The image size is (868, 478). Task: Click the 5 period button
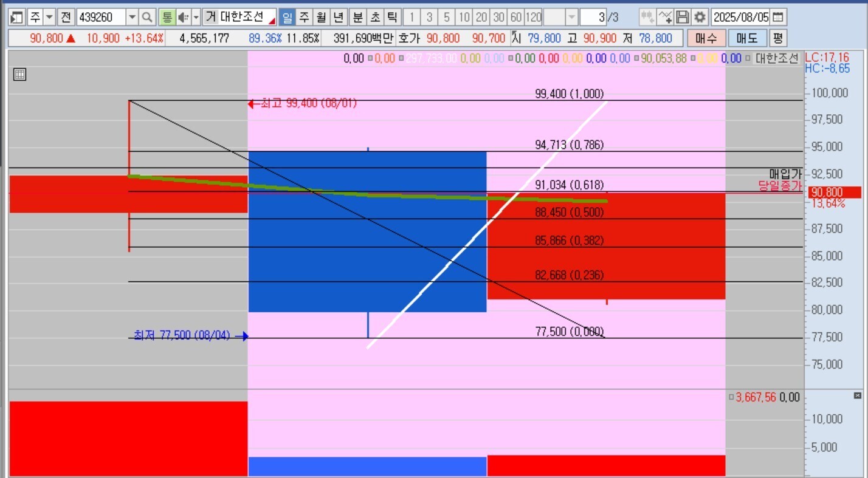(447, 17)
